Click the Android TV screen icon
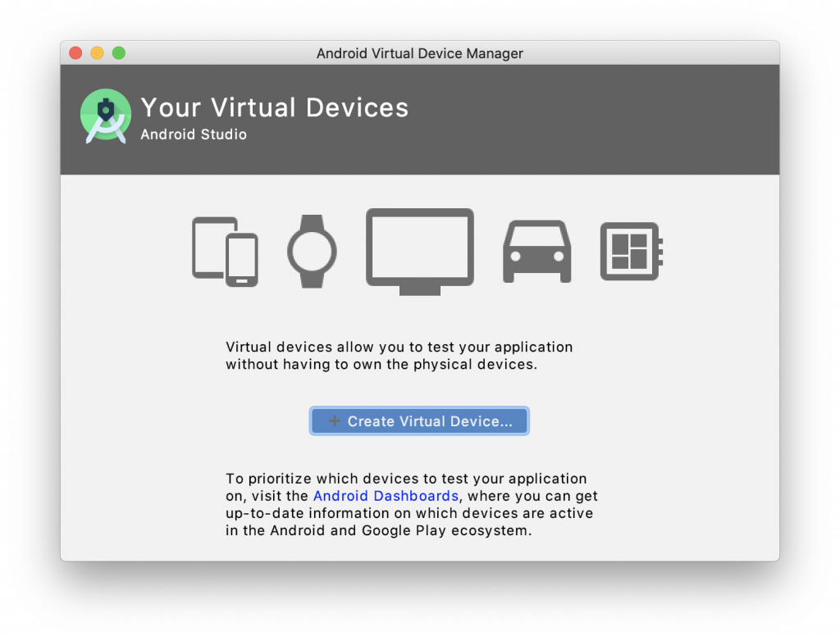Viewport: 840px width, 641px height. [x=420, y=252]
